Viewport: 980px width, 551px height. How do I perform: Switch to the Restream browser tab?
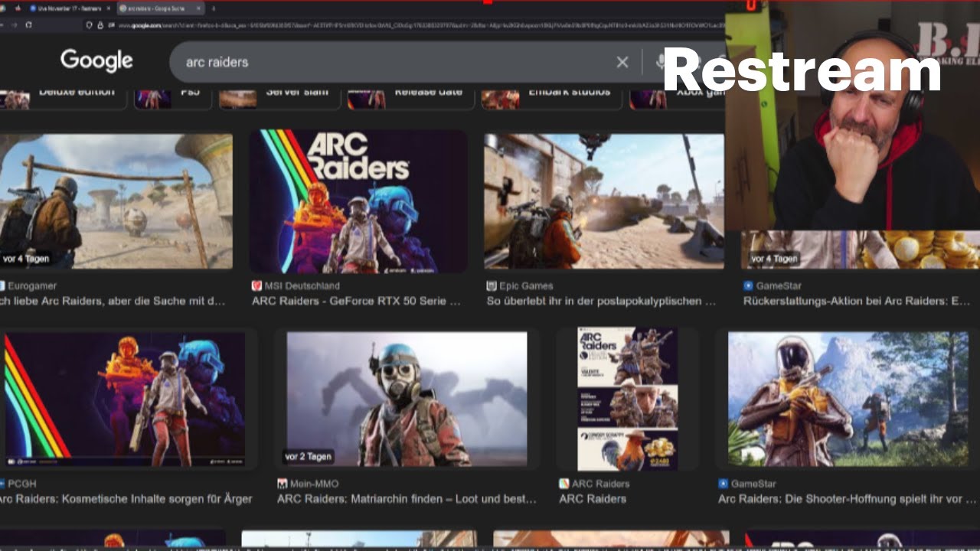click(x=69, y=8)
